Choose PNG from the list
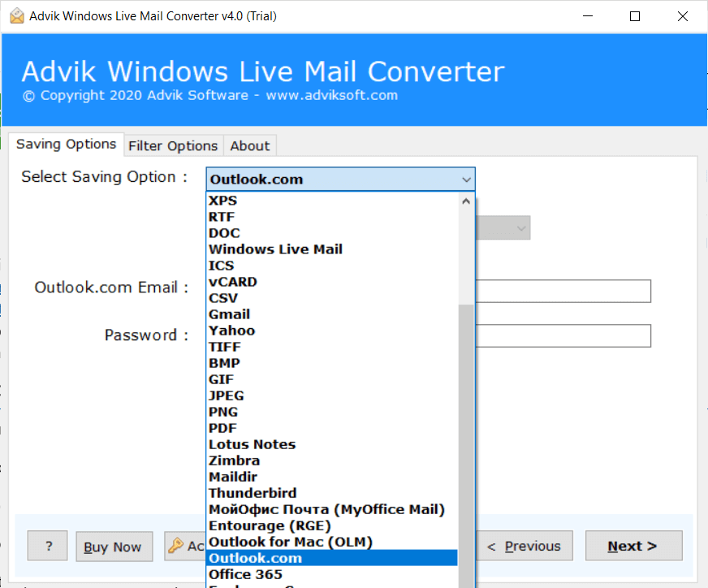 (x=332, y=412)
